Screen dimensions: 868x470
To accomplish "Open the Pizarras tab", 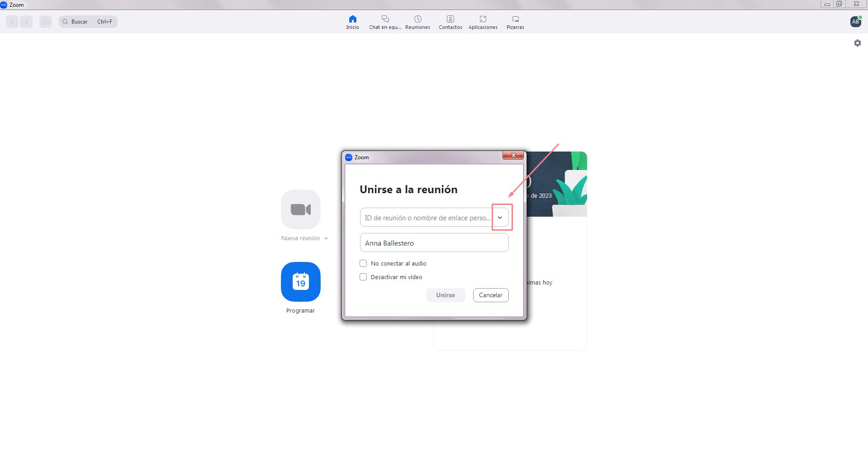I will pyautogui.click(x=515, y=22).
